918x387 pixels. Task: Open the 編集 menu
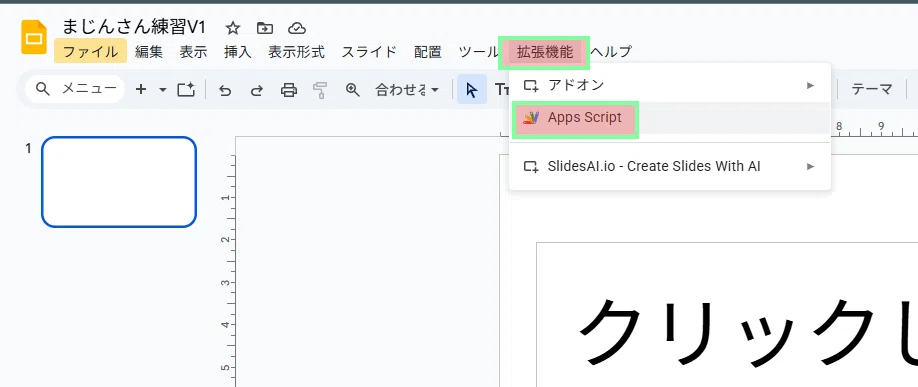click(149, 52)
